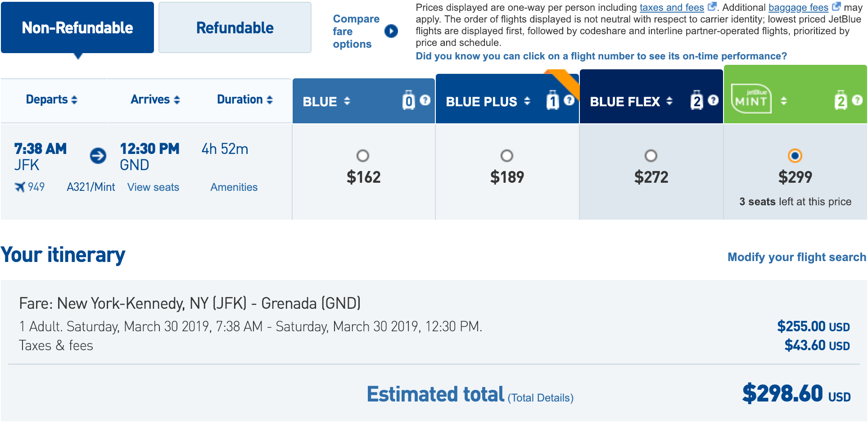Select the $162 Blue fare radio button
Image resolution: width=868 pixels, height=424 pixels.
[x=363, y=156]
